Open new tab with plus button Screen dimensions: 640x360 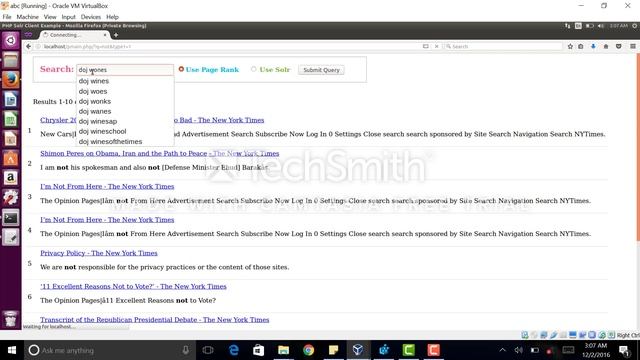point(116,35)
